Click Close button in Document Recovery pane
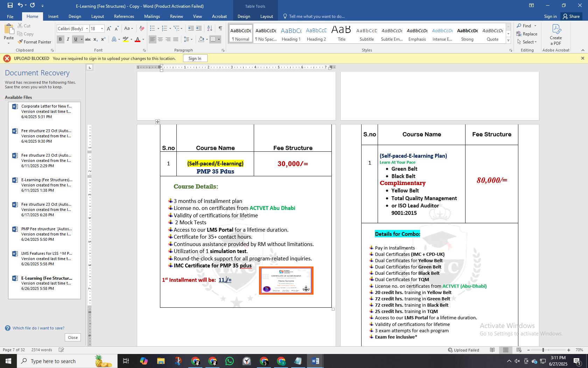This screenshot has width=588, height=368. pyautogui.click(x=73, y=338)
